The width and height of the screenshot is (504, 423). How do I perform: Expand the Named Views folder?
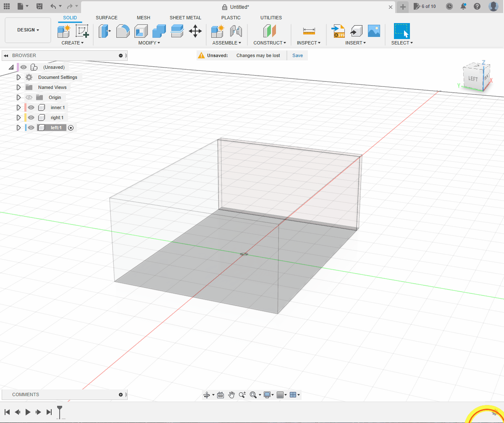pyautogui.click(x=18, y=87)
